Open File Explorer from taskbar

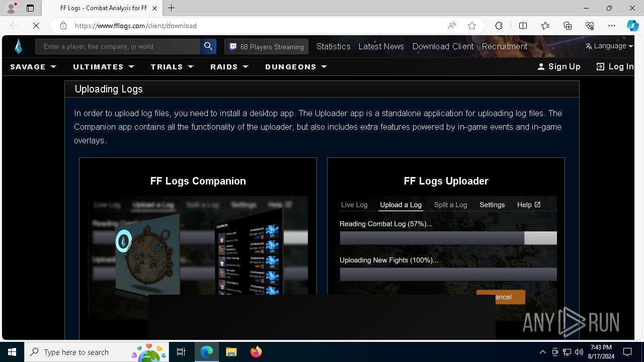click(231, 352)
